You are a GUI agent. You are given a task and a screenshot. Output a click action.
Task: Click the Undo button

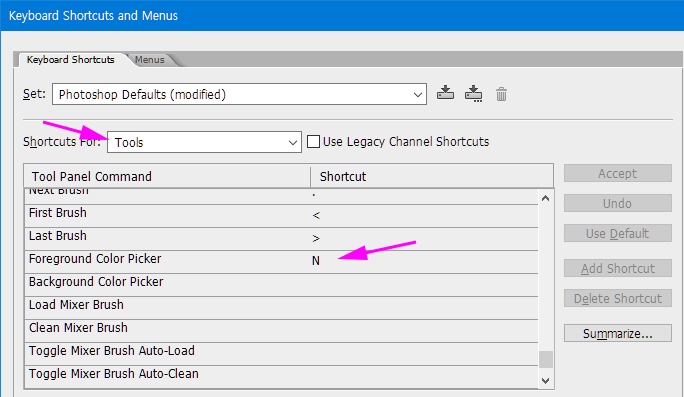click(617, 203)
